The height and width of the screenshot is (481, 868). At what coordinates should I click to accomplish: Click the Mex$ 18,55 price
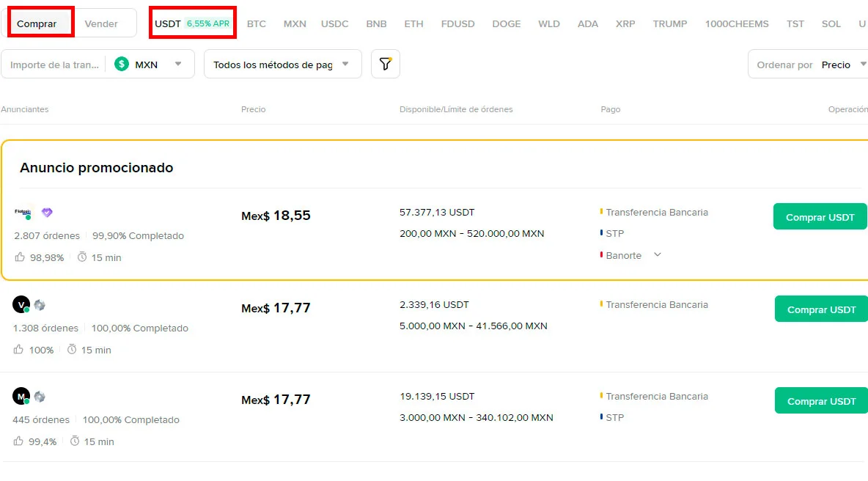tap(276, 216)
